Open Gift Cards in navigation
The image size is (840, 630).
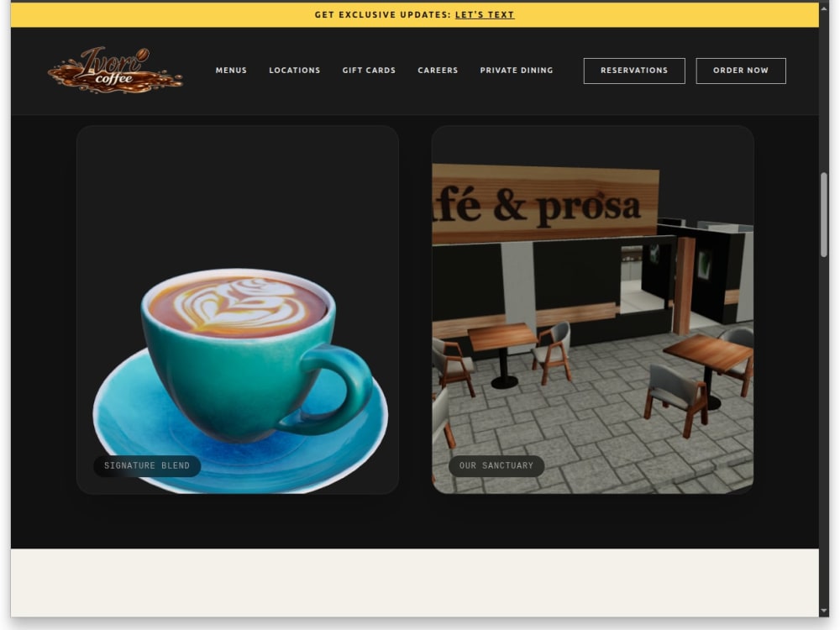click(x=369, y=71)
